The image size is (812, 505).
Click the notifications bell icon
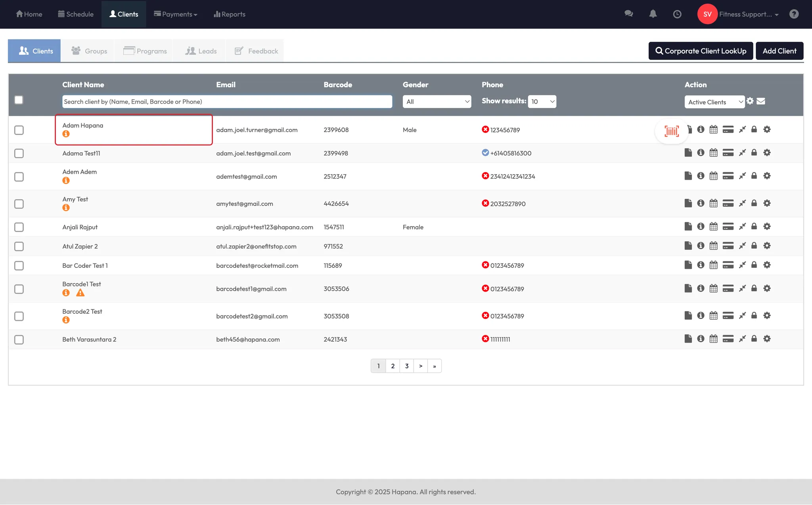(653, 14)
